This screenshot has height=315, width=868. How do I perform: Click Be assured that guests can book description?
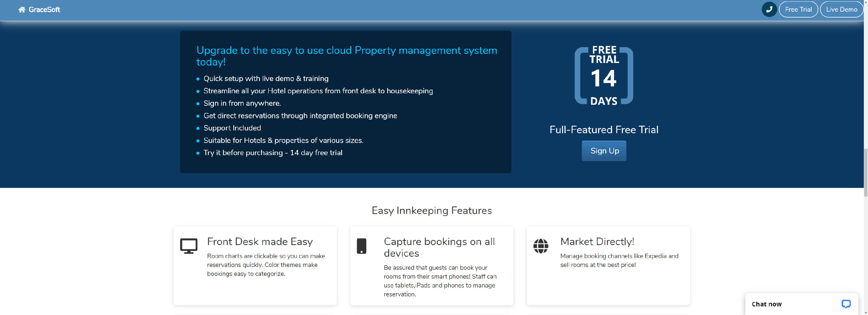[440, 281]
